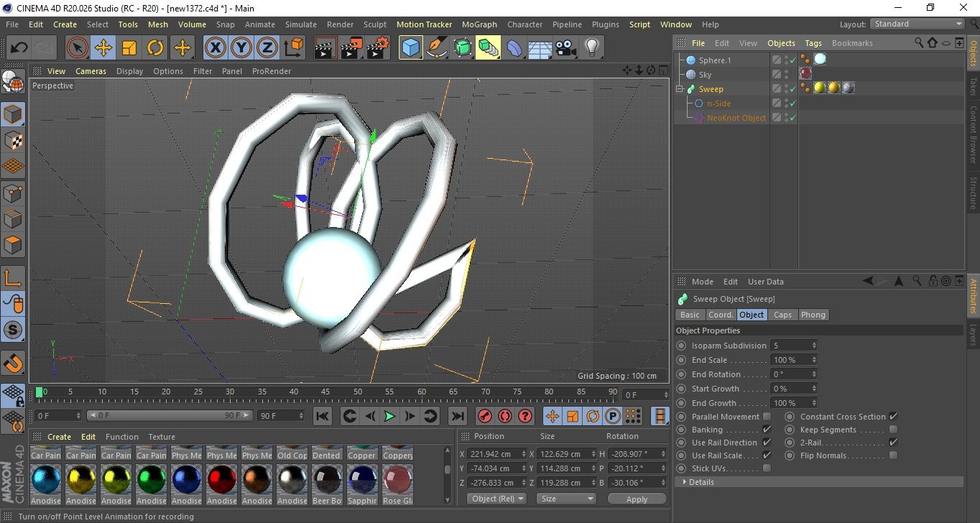Image resolution: width=980 pixels, height=523 pixels.
Task: Adjust Start Growth stepper arrows
Action: coord(814,389)
